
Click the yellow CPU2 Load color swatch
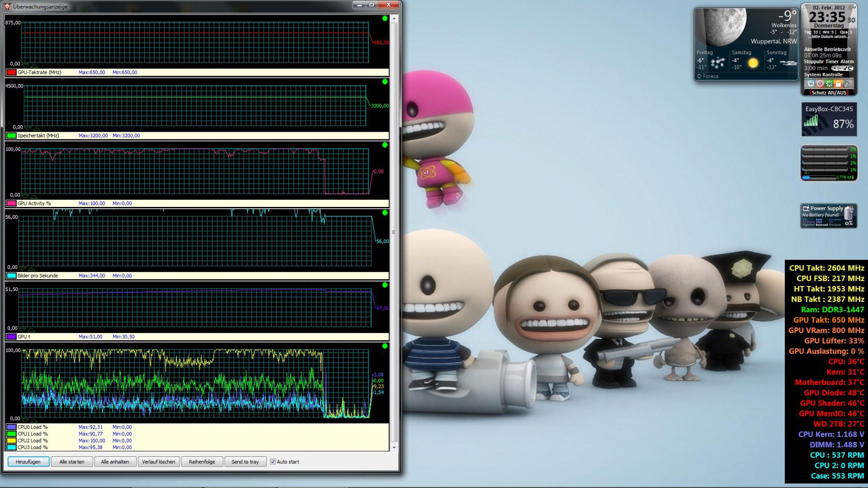[x=11, y=440]
